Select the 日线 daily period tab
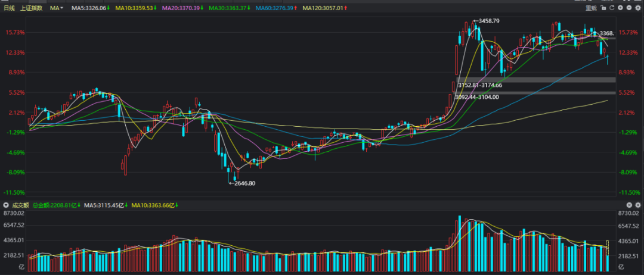Viewport: 644px width, 275px height. [10, 8]
